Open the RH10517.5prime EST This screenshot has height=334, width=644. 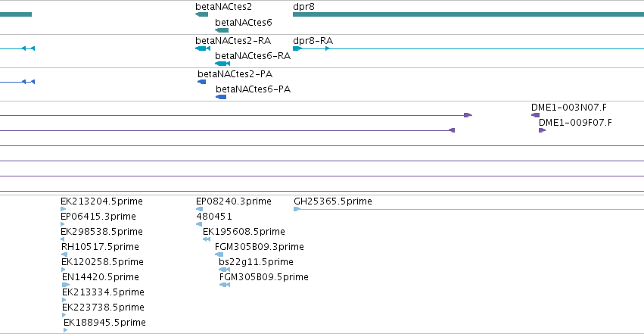click(64, 254)
